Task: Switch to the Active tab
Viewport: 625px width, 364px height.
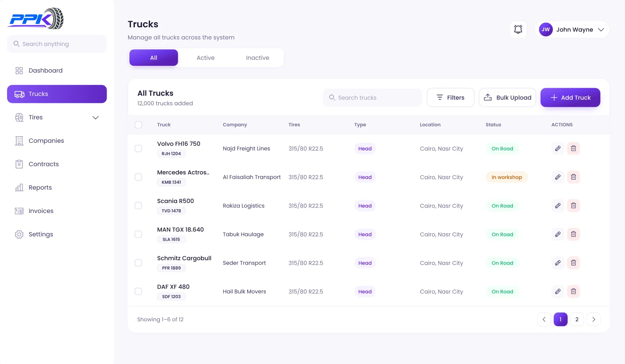Action: 205,58
